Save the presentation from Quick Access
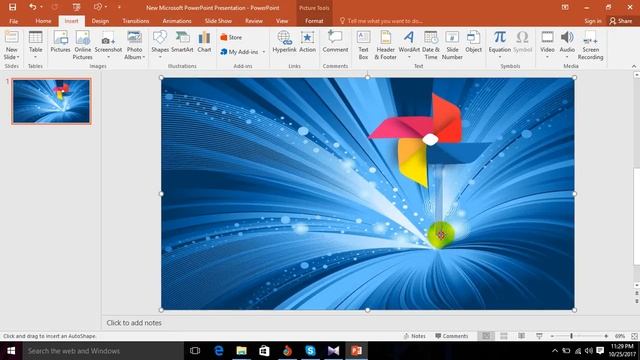 (x=12, y=7)
